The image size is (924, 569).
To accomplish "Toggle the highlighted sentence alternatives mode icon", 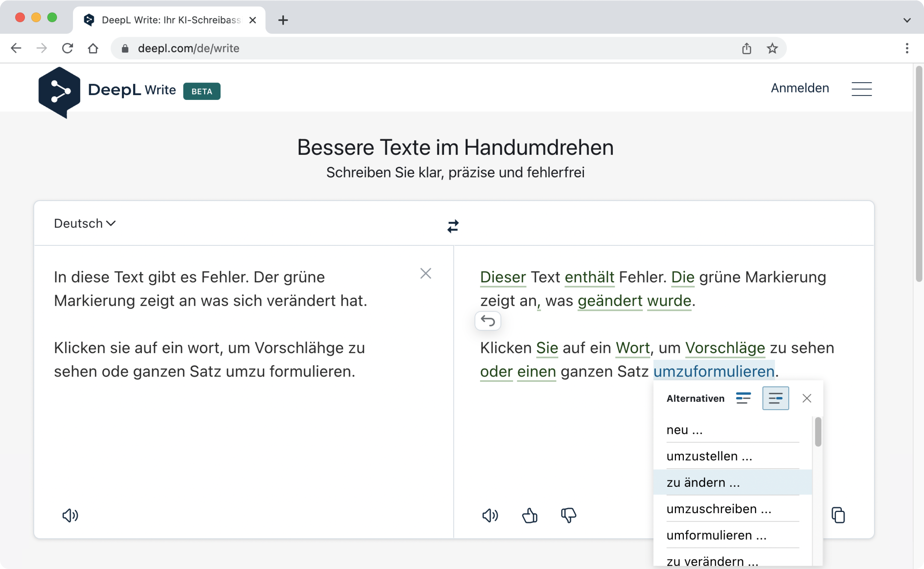I will point(775,398).
